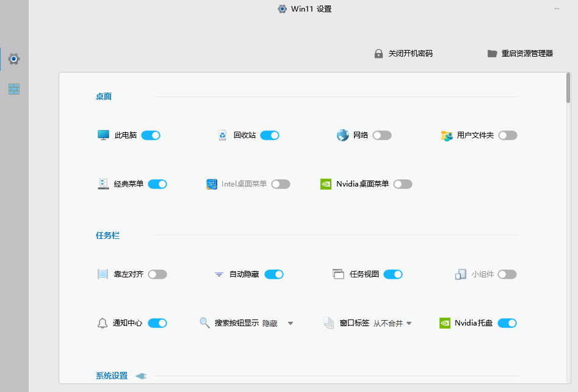Click the network globe icon beside 网络

pyautogui.click(x=342, y=135)
